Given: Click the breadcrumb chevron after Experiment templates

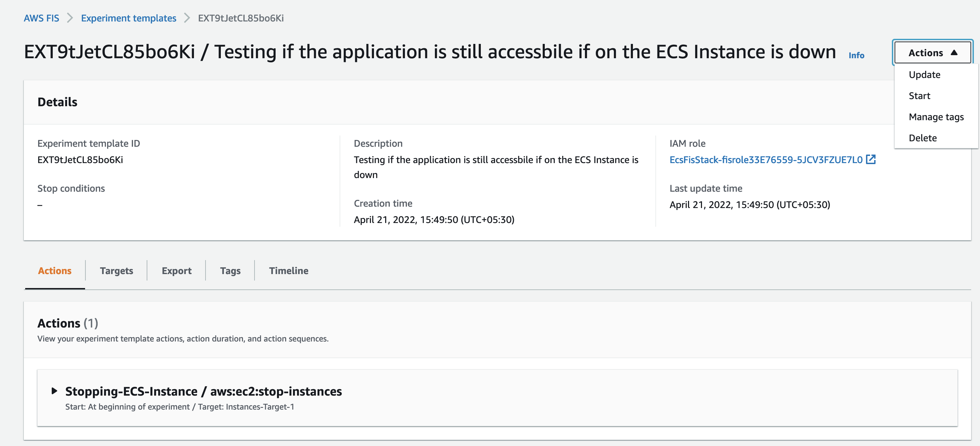Looking at the screenshot, I should pos(187,18).
